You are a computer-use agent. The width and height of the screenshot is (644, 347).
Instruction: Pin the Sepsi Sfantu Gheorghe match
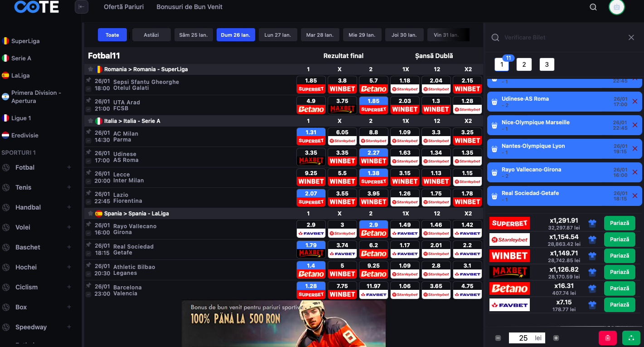pos(89,80)
